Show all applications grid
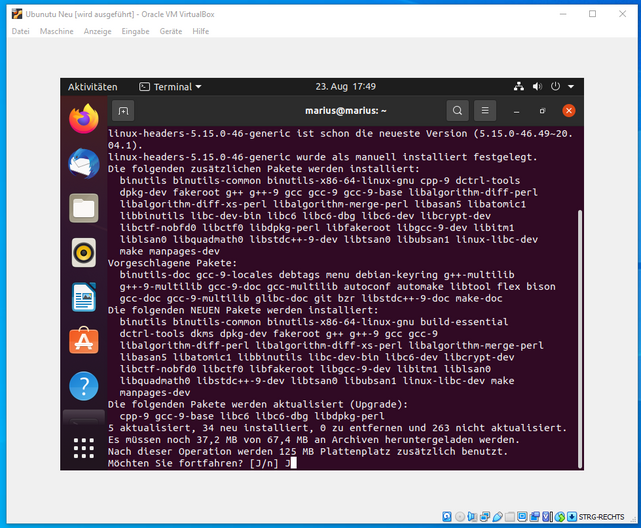The image size is (641, 528). tap(84, 446)
